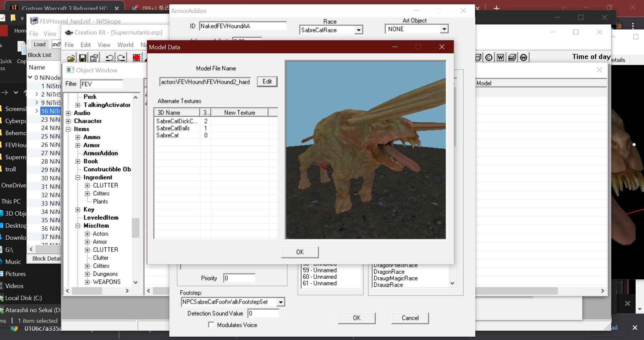Collapse the MiscItem tree node
This screenshot has width=644, height=340.
(x=78, y=226)
